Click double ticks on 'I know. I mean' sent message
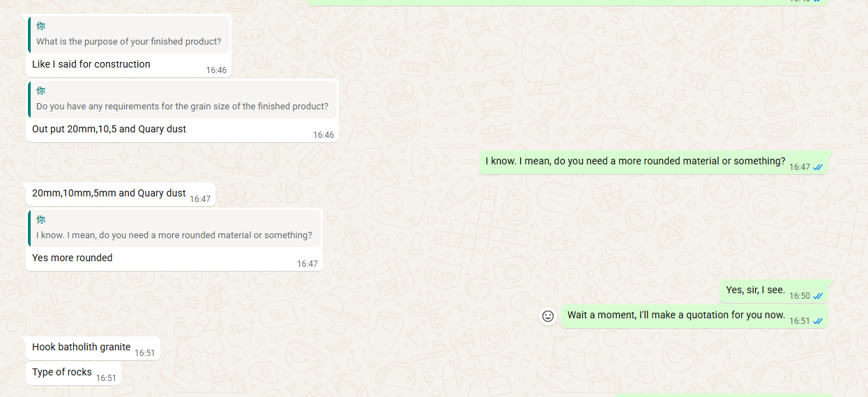The image size is (868, 397). (x=818, y=167)
